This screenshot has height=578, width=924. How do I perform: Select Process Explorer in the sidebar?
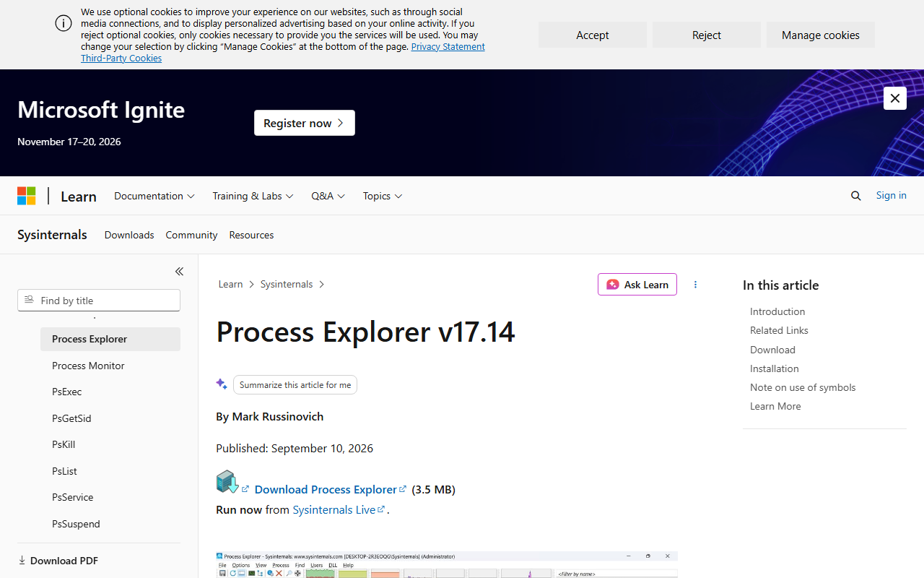pyautogui.click(x=110, y=339)
